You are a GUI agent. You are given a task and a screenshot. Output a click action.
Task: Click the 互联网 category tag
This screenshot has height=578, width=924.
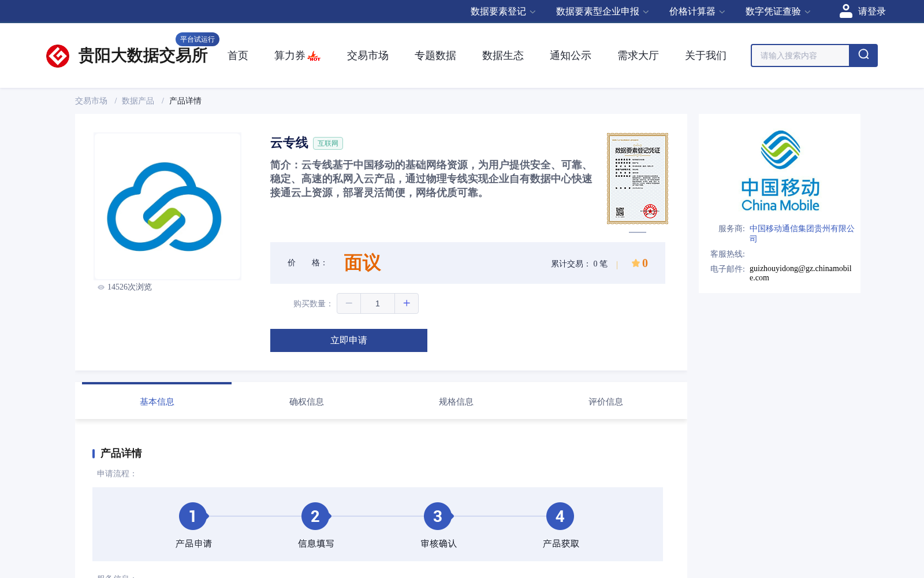pyautogui.click(x=328, y=143)
